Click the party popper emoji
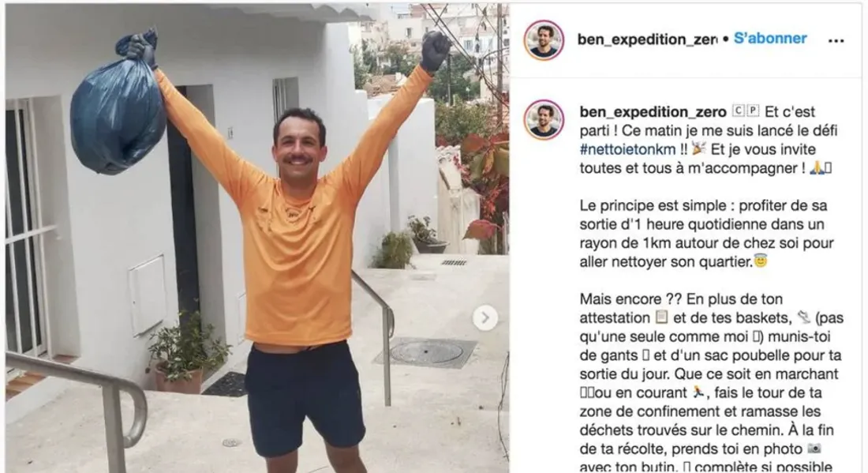Screen dimensions: 868x473 point(698,148)
